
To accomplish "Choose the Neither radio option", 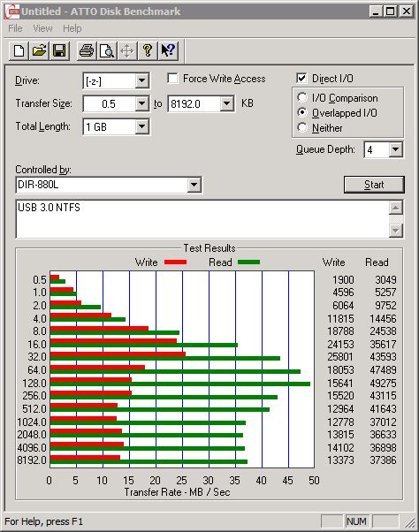I will (x=302, y=127).
